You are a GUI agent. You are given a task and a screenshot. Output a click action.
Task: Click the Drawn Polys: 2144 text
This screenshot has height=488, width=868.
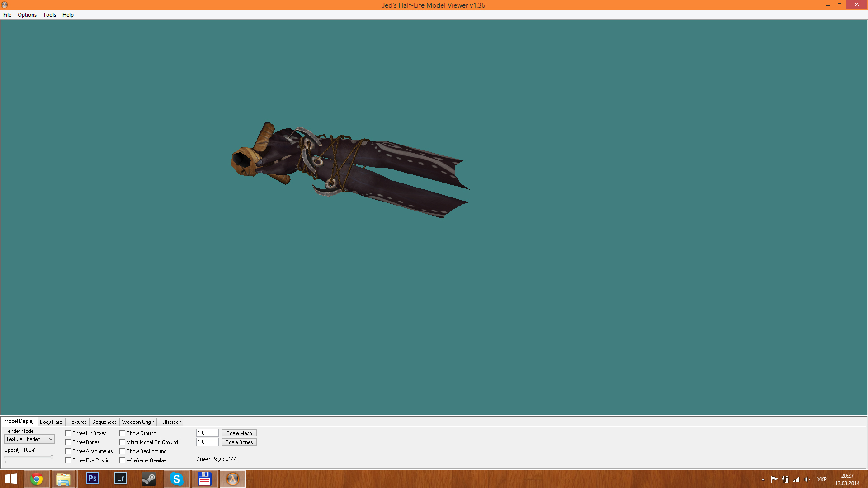click(216, 459)
